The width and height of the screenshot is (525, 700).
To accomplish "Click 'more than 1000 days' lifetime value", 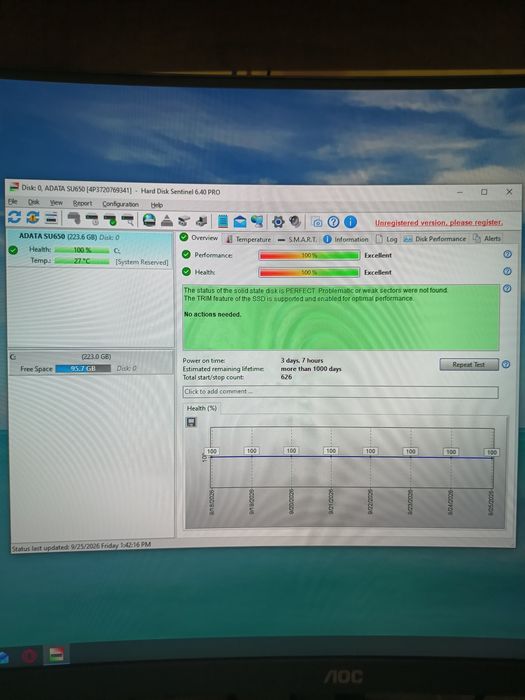I will pos(311,369).
